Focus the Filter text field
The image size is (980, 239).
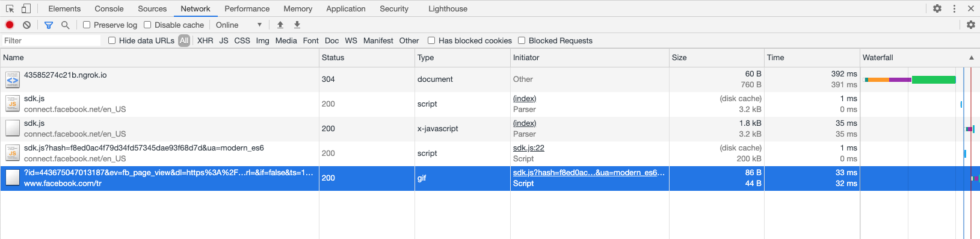coord(51,40)
